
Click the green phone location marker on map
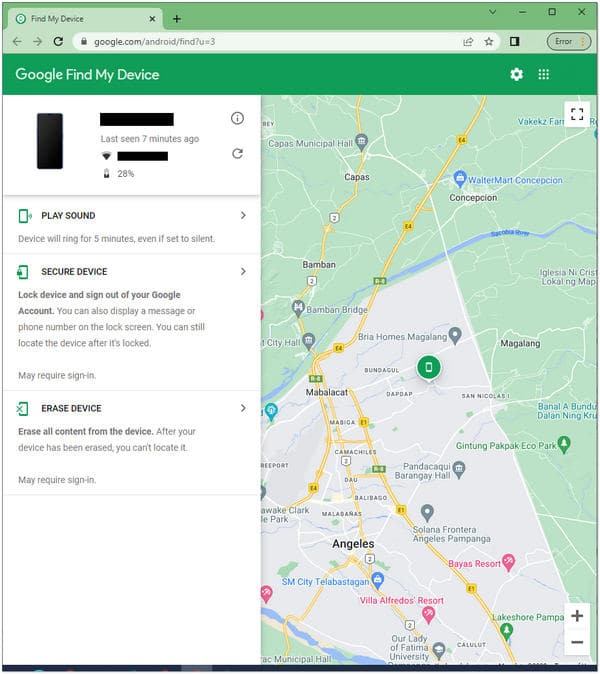click(x=429, y=367)
